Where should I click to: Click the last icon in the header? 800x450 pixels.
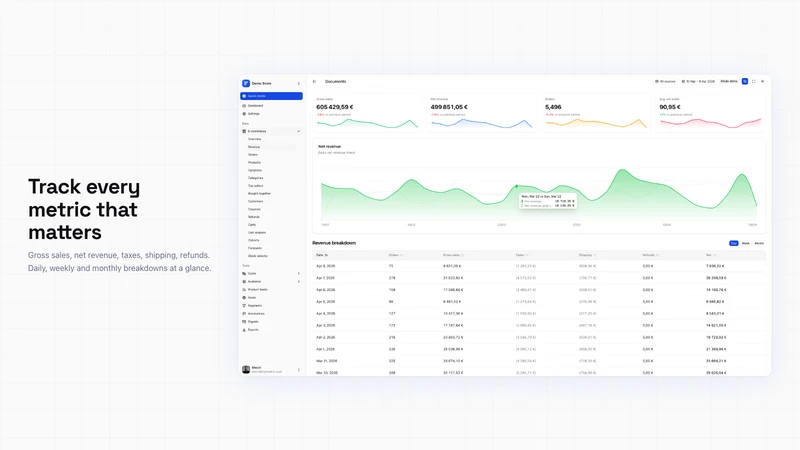pos(762,82)
